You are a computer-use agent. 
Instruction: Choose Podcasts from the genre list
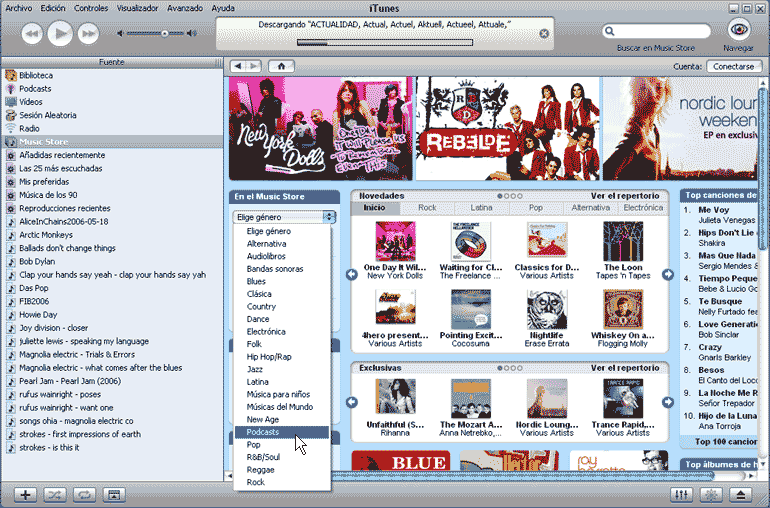coord(281,432)
